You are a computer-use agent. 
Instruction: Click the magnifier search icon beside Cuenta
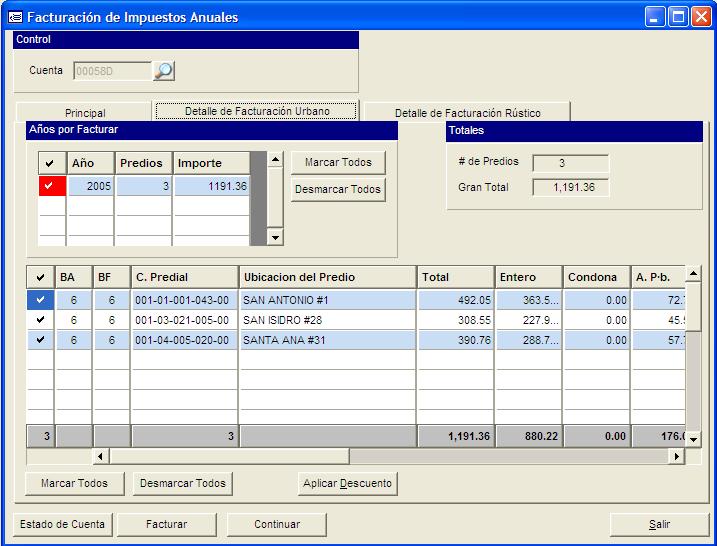click(x=163, y=71)
